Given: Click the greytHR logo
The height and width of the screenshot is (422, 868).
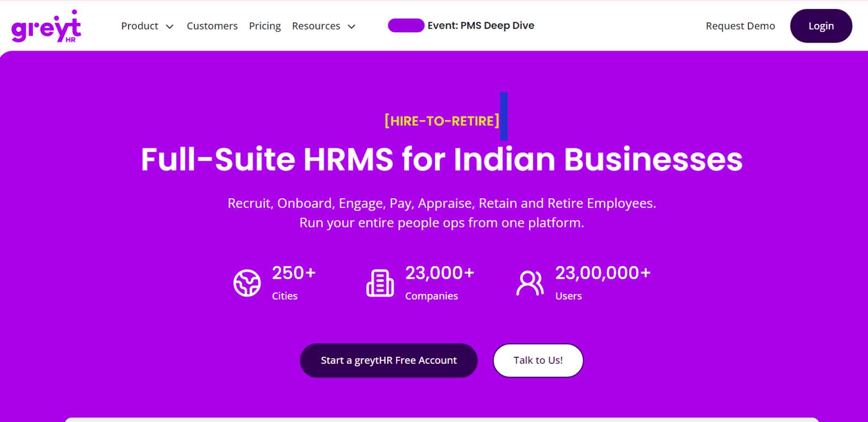Looking at the screenshot, I should [x=46, y=26].
